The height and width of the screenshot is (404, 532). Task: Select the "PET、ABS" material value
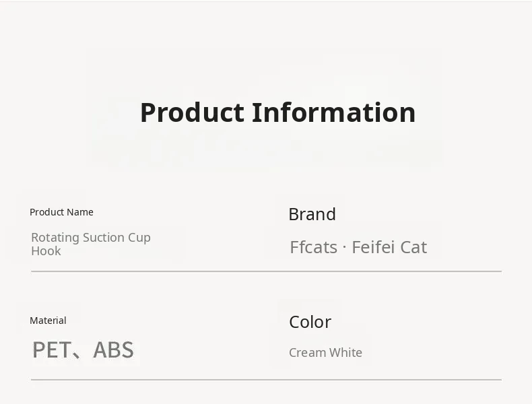(83, 350)
